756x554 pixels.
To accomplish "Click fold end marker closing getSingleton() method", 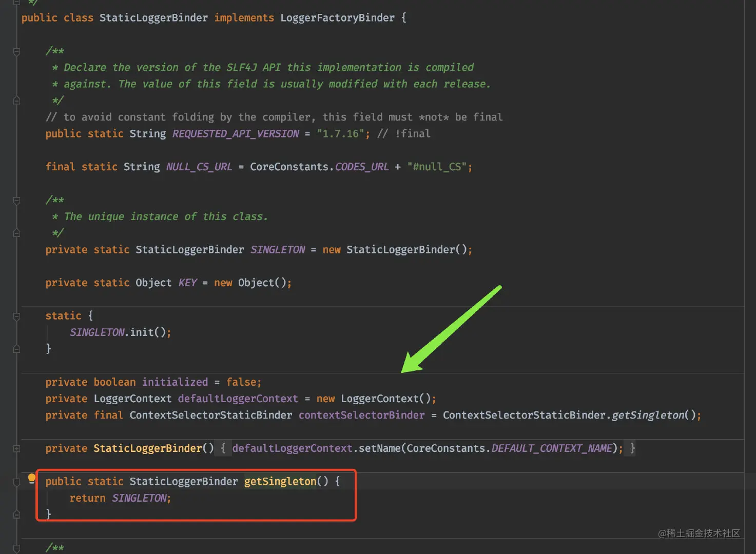I will coord(16,514).
